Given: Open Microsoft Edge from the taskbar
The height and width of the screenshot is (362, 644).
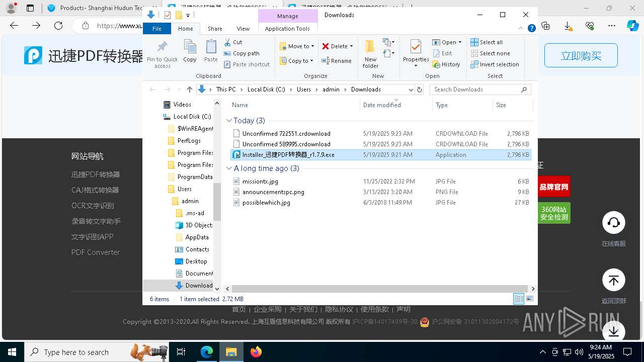Looking at the screenshot, I should tap(207, 352).
